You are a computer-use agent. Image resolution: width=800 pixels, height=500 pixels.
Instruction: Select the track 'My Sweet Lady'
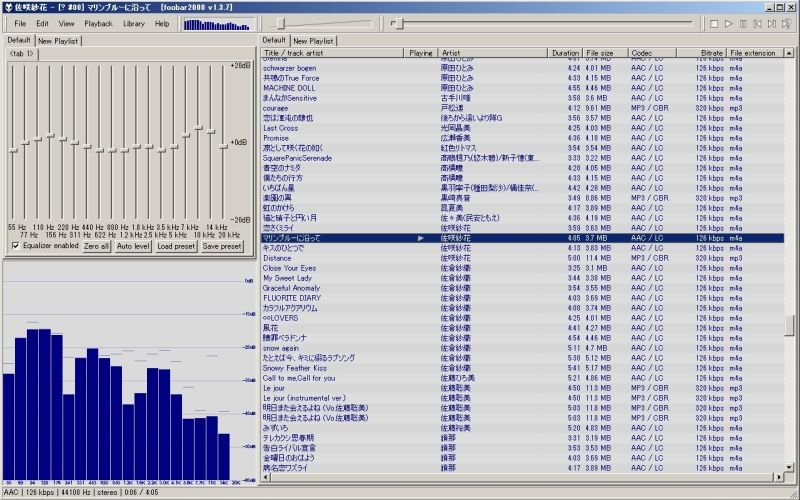[x=522, y=278]
